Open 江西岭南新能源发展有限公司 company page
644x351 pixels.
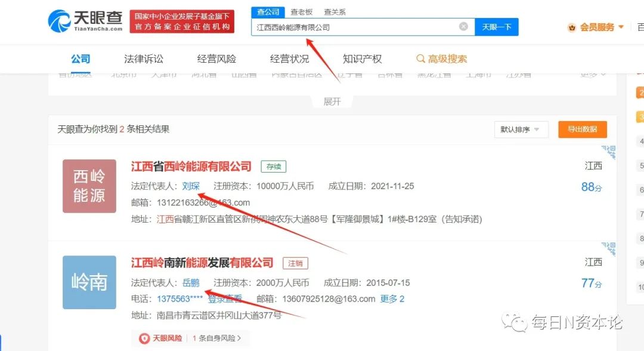point(202,263)
